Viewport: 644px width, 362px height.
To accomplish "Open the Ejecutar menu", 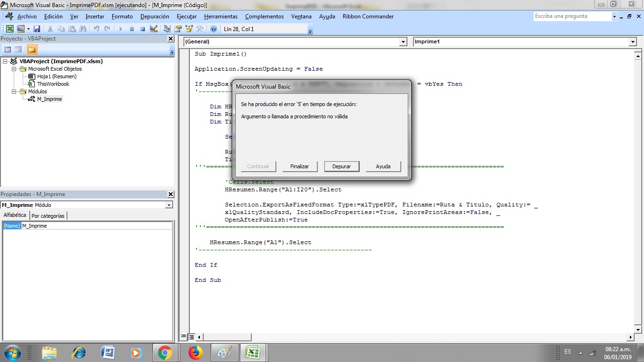I will tap(187, 16).
